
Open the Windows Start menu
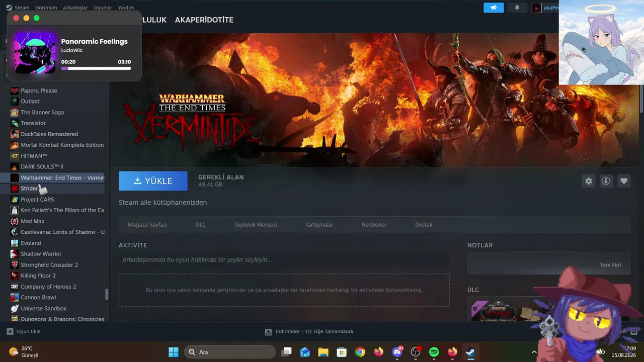pyautogui.click(x=174, y=352)
